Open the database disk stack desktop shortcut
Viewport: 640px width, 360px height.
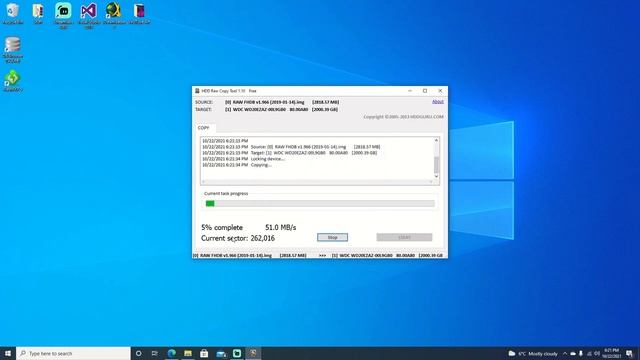point(13,49)
